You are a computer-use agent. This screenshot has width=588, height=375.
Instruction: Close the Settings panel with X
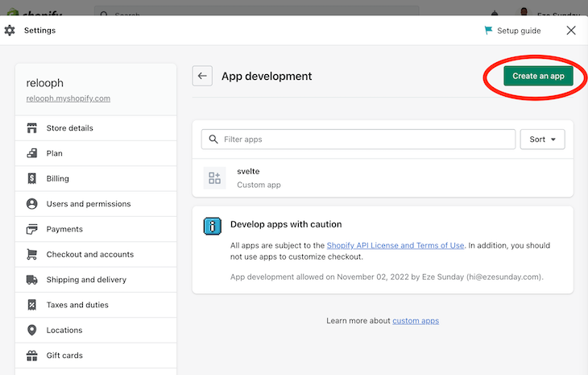[571, 31]
